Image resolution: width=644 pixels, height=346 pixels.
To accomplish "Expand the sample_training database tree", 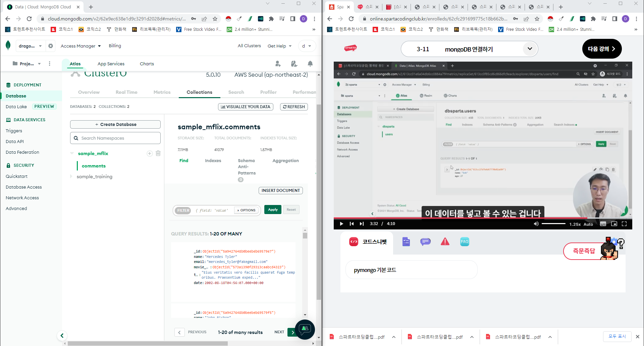I will 71,177.
